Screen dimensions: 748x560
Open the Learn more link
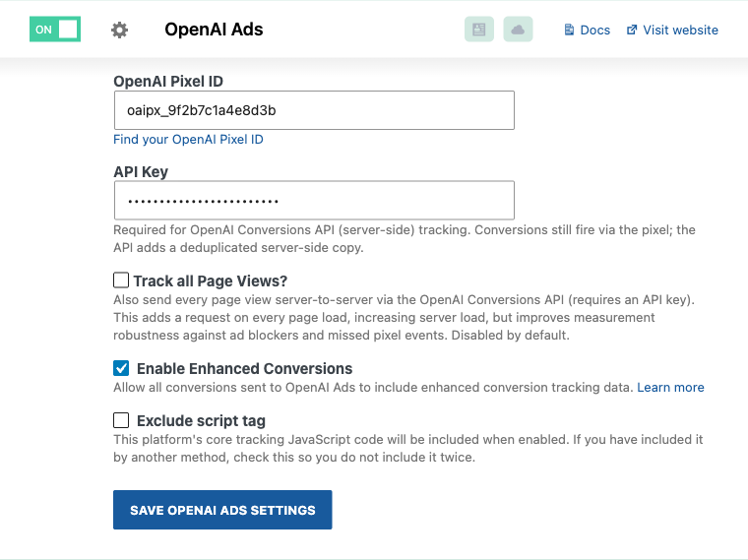click(x=670, y=388)
